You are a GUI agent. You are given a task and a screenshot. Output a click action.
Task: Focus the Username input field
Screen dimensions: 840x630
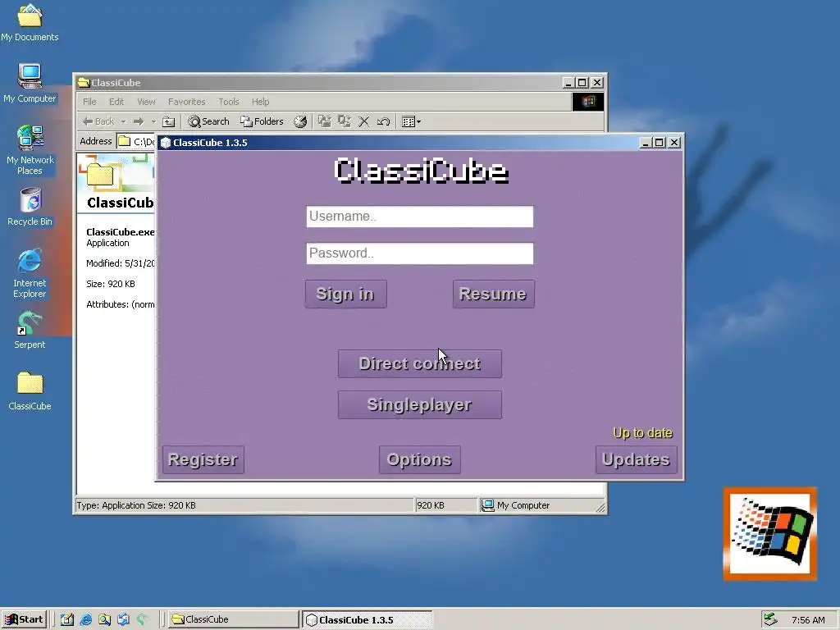[420, 217]
